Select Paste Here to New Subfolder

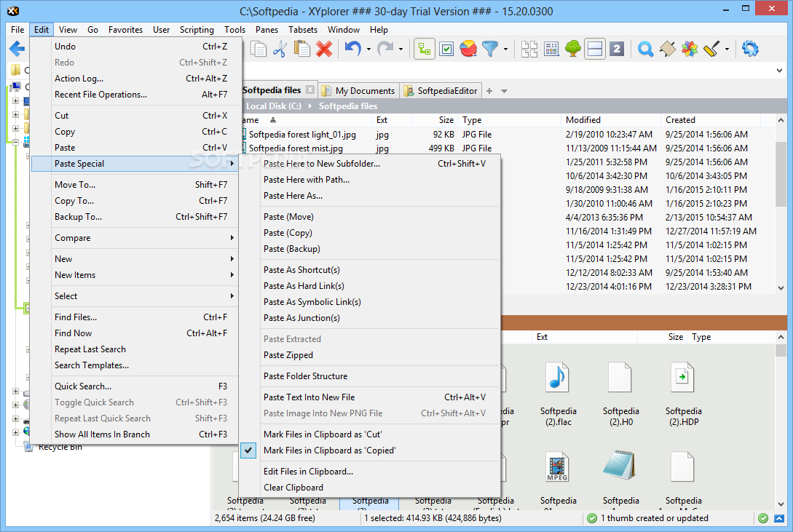(x=369, y=164)
